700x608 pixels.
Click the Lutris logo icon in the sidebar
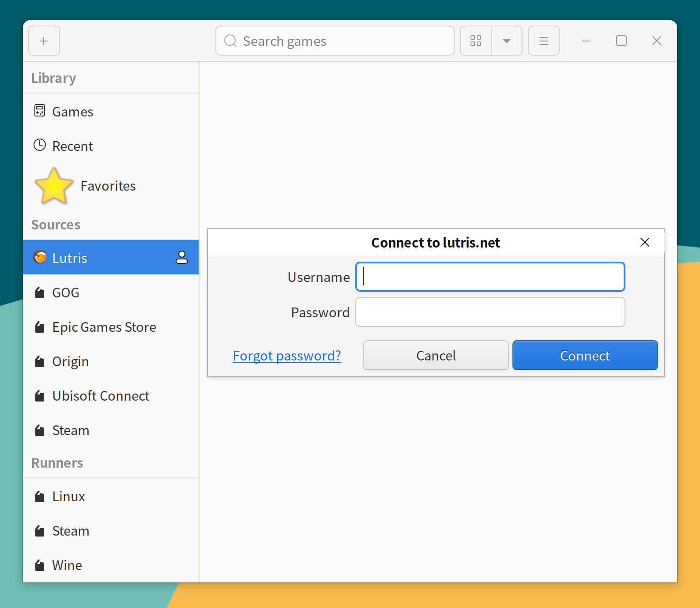pyautogui.click(x=40, y=257)
